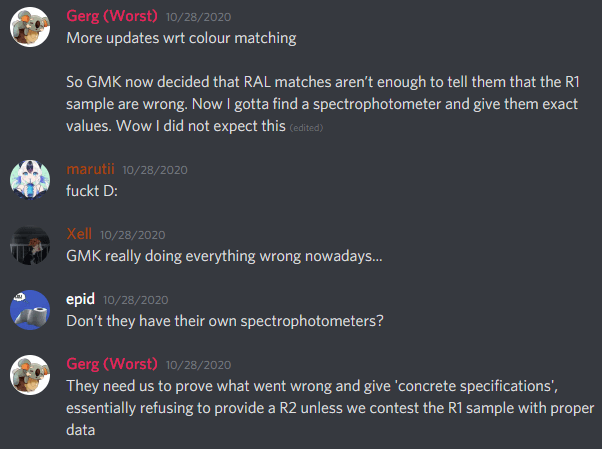Click the message about 'concrete specifications'
The width and height of the screenshot is (602, 449).
(330, 408)
